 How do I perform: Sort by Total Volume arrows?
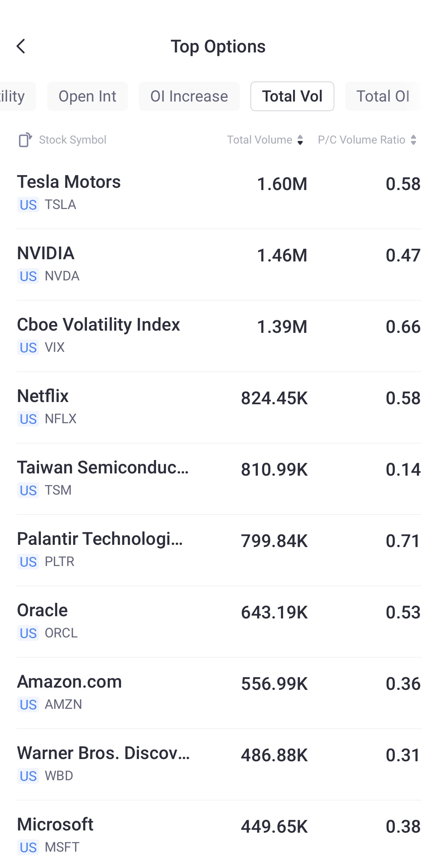click(300, 140)
